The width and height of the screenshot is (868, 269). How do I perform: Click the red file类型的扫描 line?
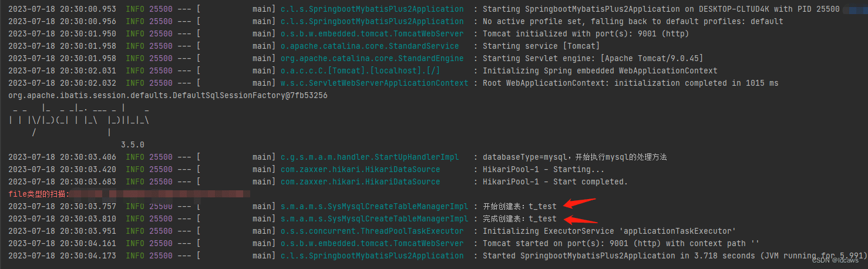click(x=129, y=194)
